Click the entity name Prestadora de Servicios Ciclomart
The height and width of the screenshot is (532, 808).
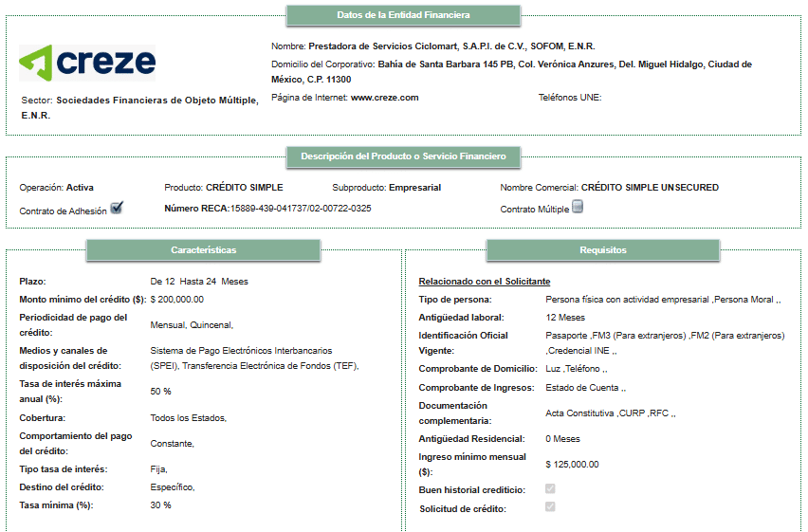pos(451,46)
